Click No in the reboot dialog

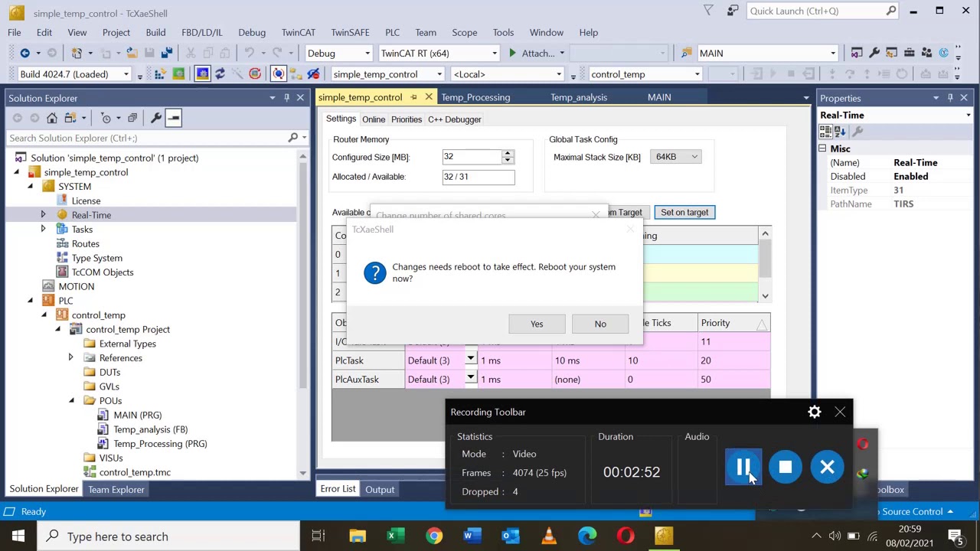(600, 324)
